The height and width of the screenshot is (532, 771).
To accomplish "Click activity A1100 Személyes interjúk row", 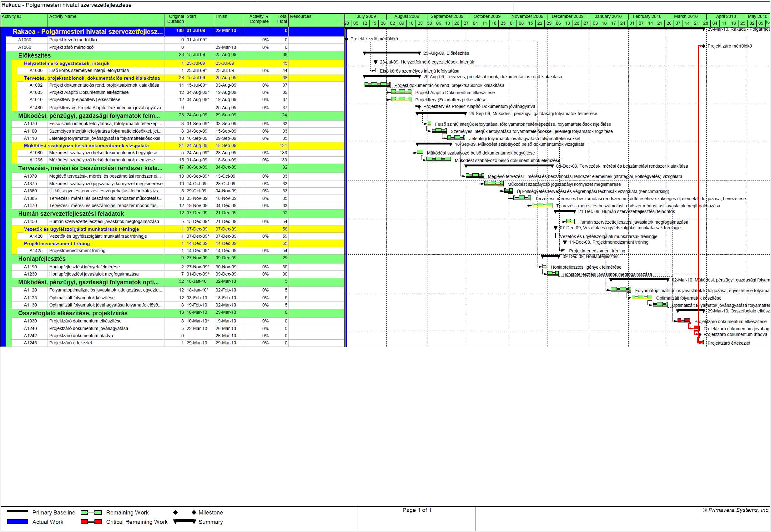I will point(178,131).
